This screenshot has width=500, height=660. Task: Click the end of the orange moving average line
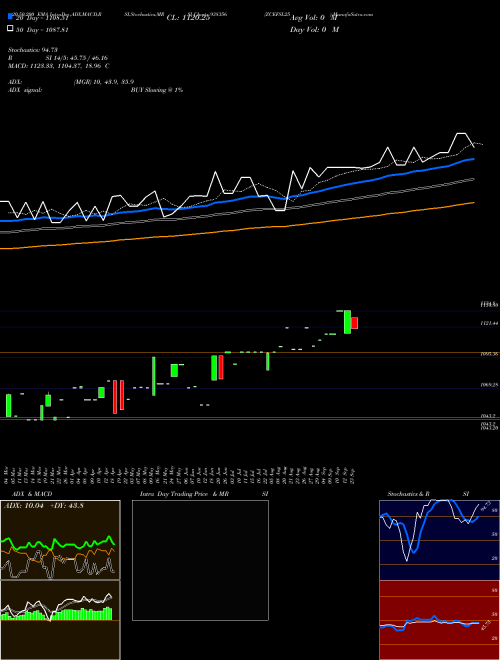(474, 202)
